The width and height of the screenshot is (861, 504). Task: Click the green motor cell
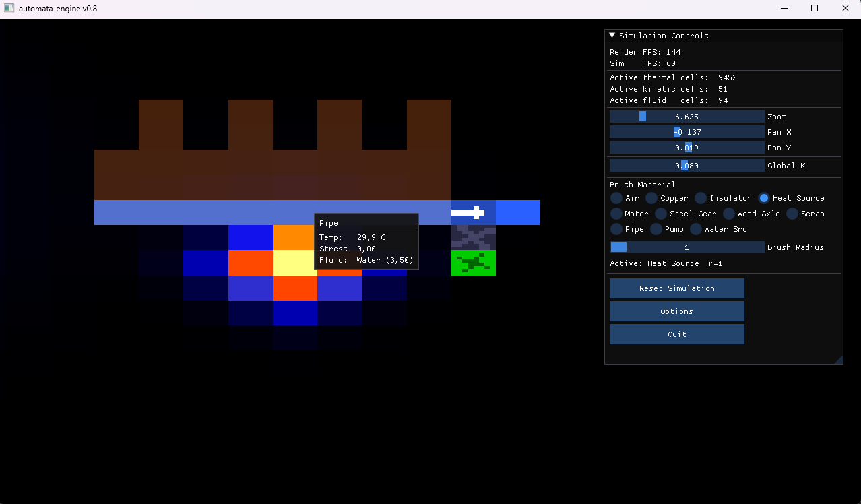click(474, 263)
